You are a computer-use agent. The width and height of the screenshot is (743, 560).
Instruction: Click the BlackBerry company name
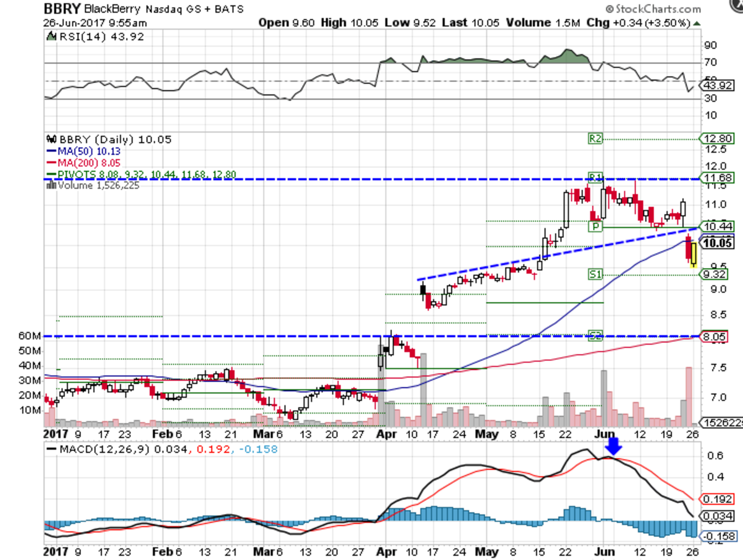pos(112,9)
